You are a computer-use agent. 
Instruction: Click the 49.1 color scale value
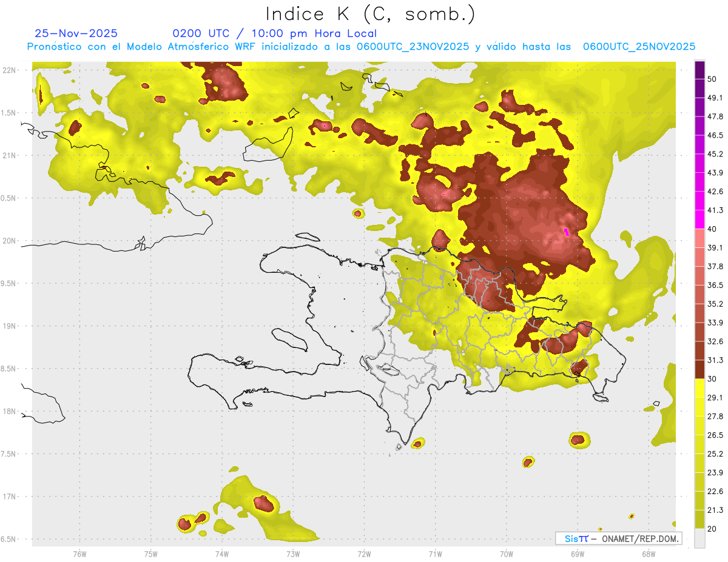pyautogui.click(x=715, y=98)
